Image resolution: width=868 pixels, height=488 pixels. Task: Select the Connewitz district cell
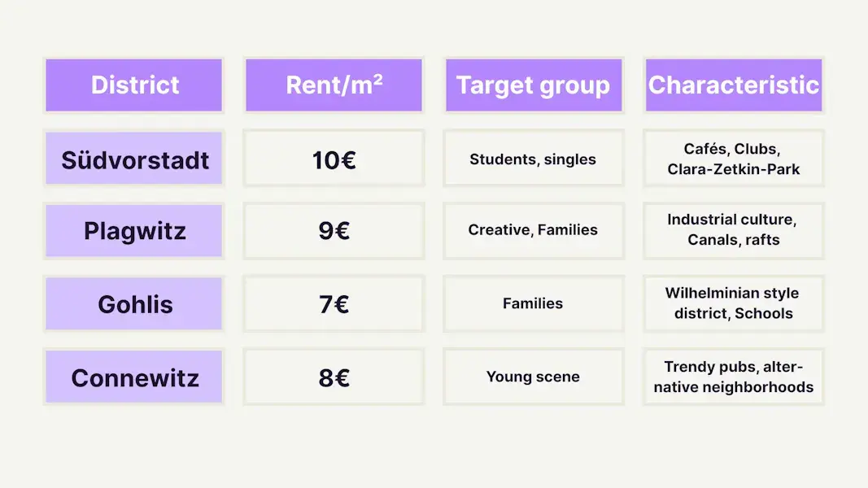(133, 377)
